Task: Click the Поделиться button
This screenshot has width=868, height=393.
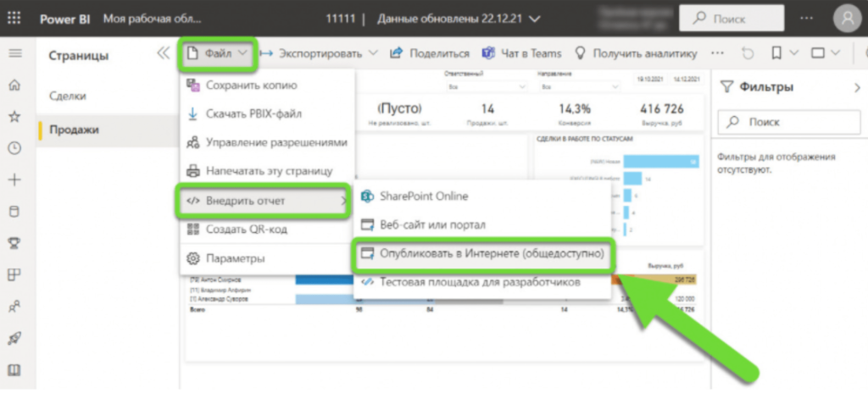Action: (430, 53)
